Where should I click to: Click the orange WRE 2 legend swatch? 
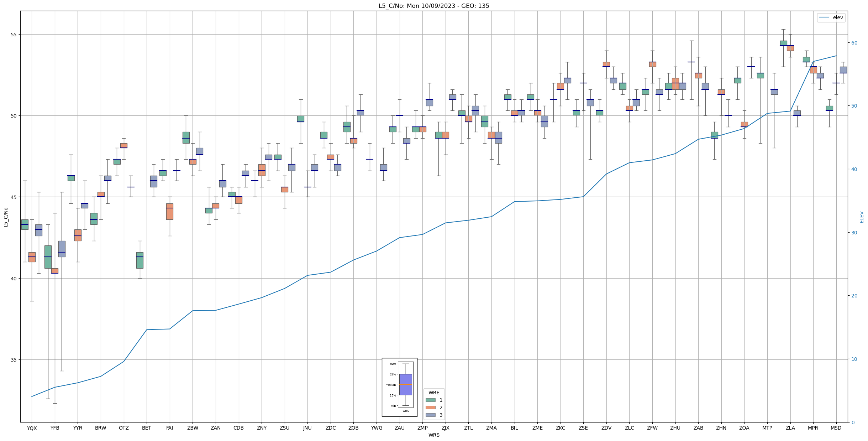pos(430,408)
